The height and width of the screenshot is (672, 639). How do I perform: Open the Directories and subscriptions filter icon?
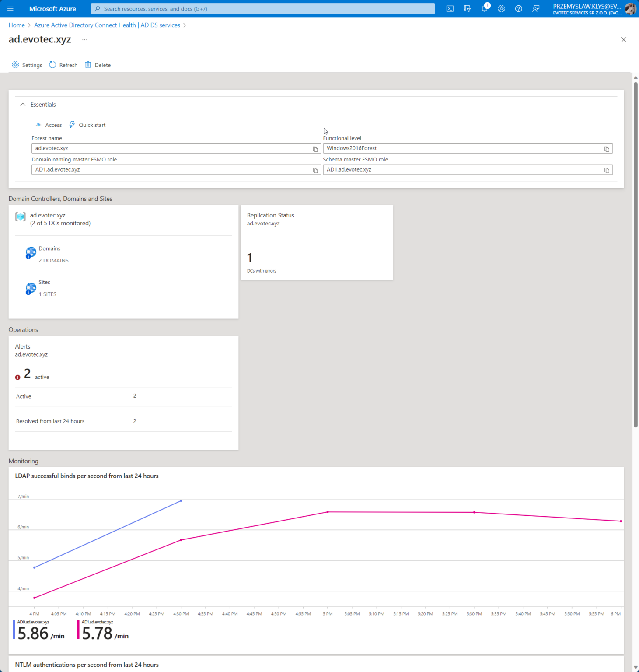[467, 8]
